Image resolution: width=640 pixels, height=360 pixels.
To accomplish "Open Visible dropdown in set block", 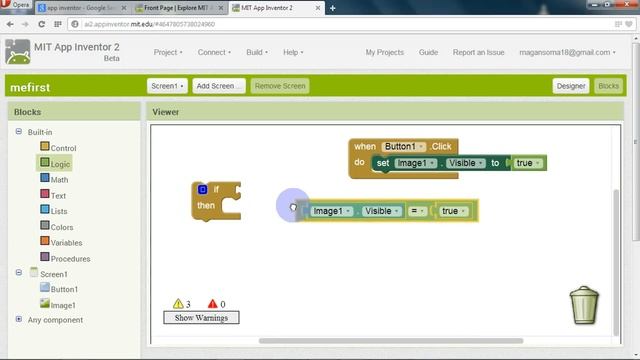I will 466,163.
